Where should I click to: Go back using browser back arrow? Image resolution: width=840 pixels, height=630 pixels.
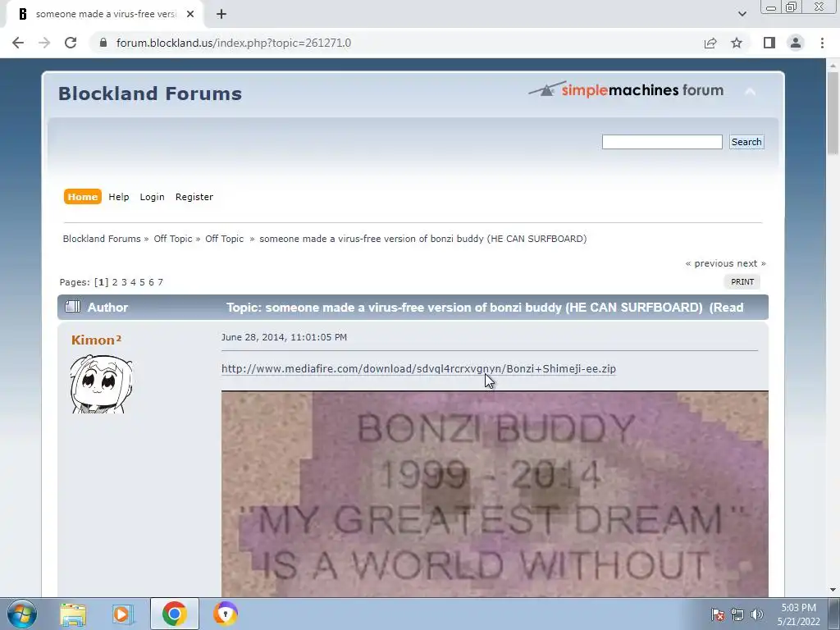click(18, 43)
